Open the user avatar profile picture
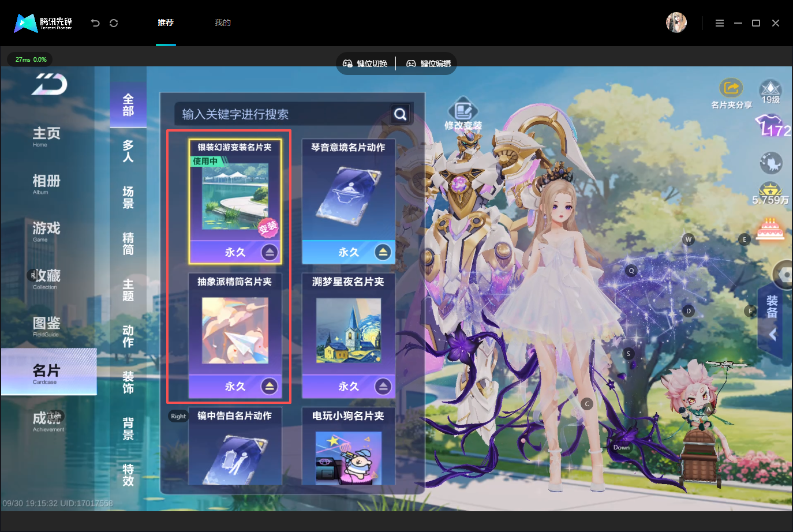 (x=676, y=23)
